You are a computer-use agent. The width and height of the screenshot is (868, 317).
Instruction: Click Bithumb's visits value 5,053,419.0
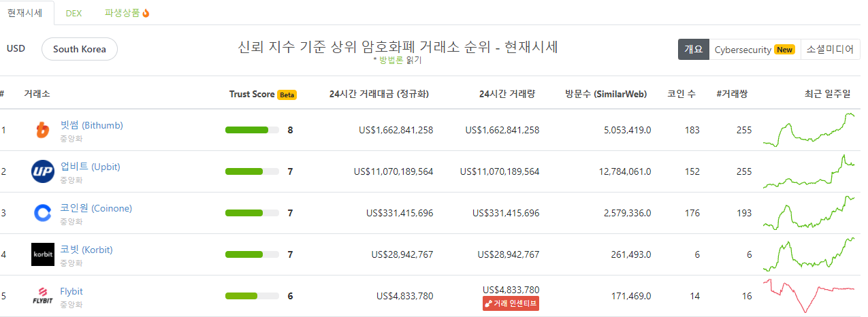point(627,130)
